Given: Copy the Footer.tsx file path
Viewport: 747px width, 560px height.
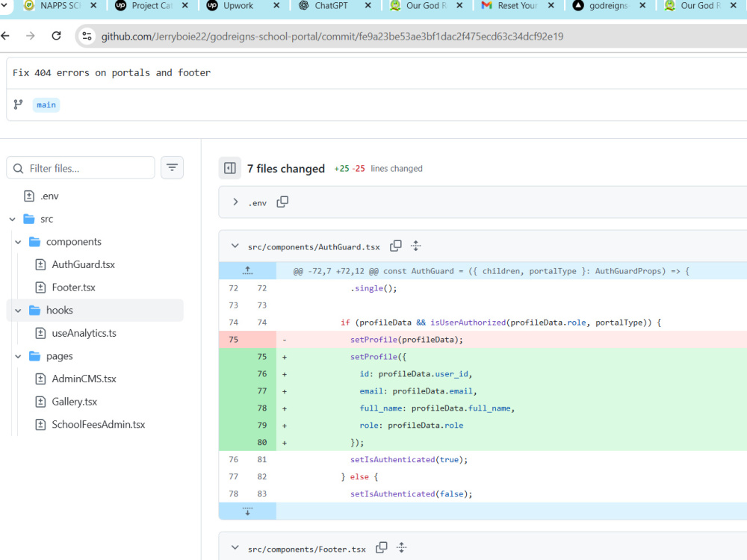Looking at the screenshot, I should point(382,547).
